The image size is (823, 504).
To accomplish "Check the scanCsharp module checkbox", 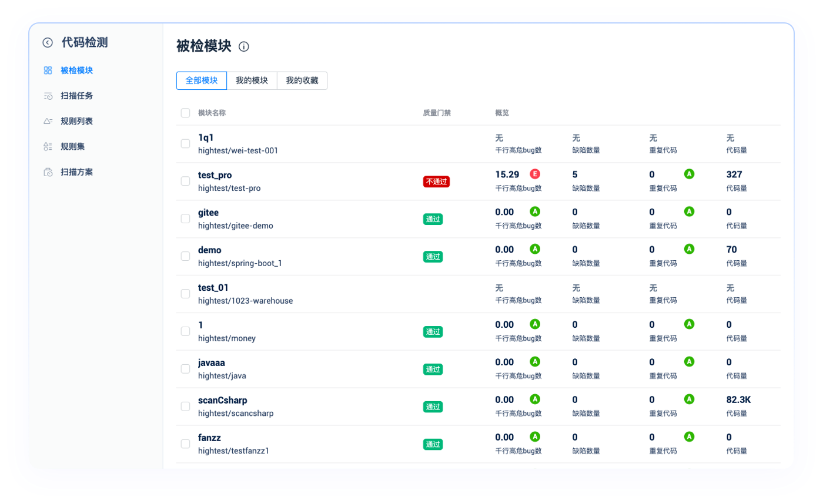I will (185, 406).
